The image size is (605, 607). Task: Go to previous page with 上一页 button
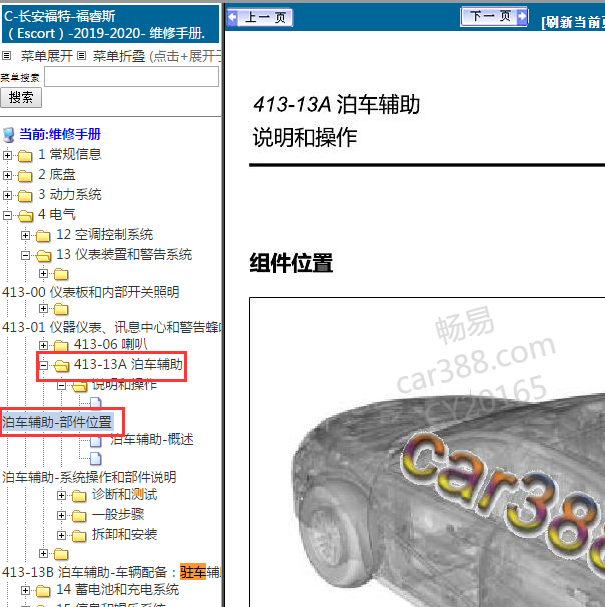coord(260,17)
